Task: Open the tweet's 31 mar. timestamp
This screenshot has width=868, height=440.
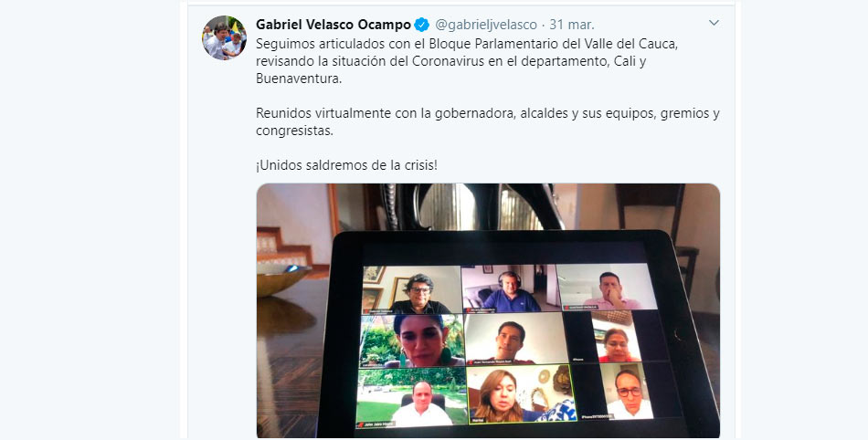Action: 572,25
